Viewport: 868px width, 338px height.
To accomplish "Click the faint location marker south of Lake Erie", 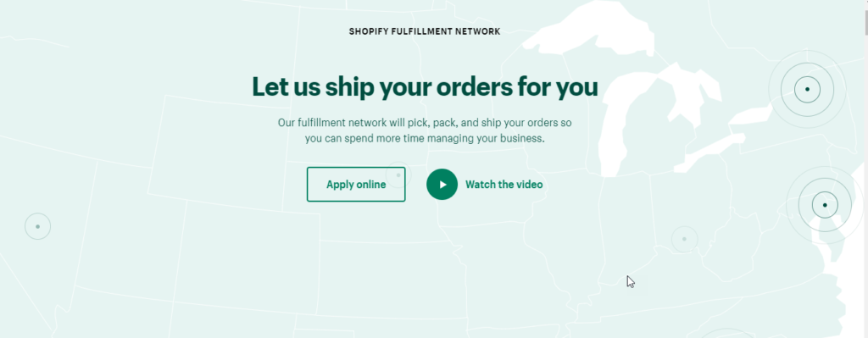I will tap(684, 239).
